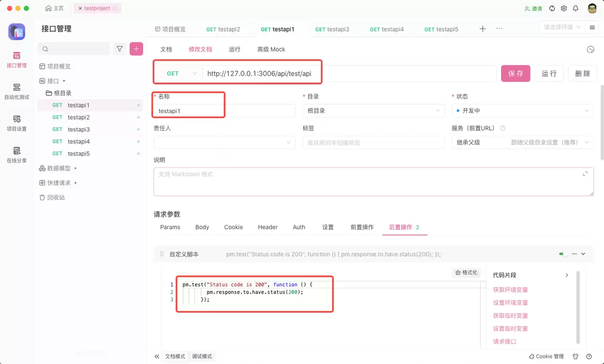Screen dimensions: 604x364
Task: Click the filter icon beside the search box
Action: click(120, 49)
